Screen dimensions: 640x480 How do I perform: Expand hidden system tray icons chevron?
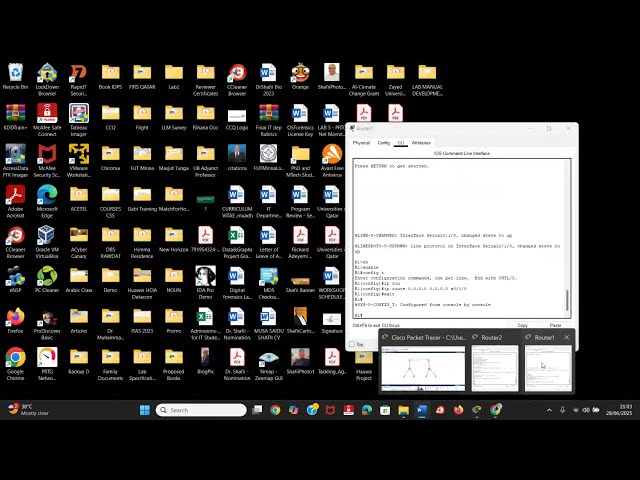tap(549, 410)
